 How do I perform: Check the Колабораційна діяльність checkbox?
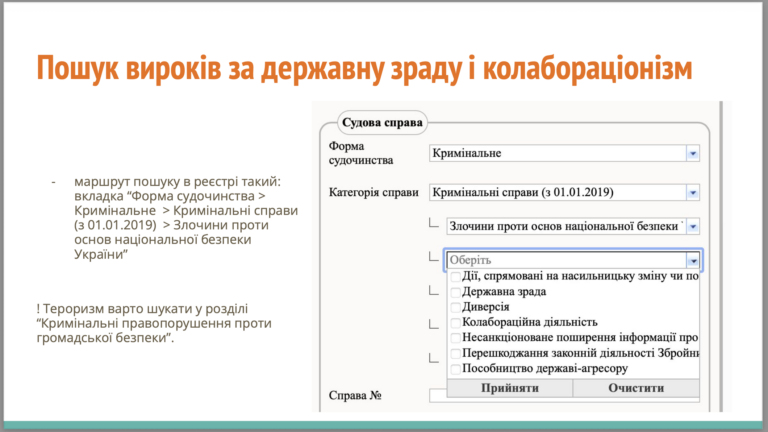click(x=456, y=323)
